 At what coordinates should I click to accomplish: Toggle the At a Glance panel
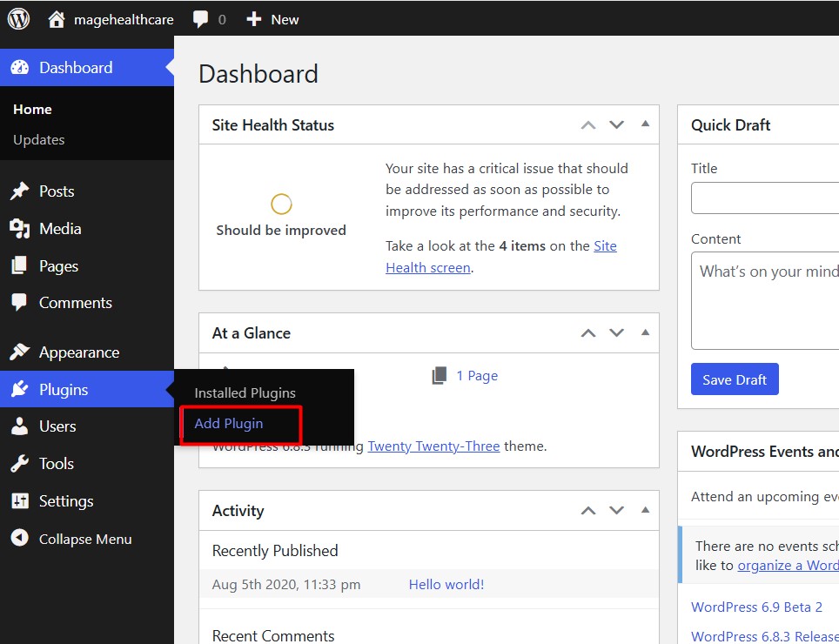[x=645, y=332]
